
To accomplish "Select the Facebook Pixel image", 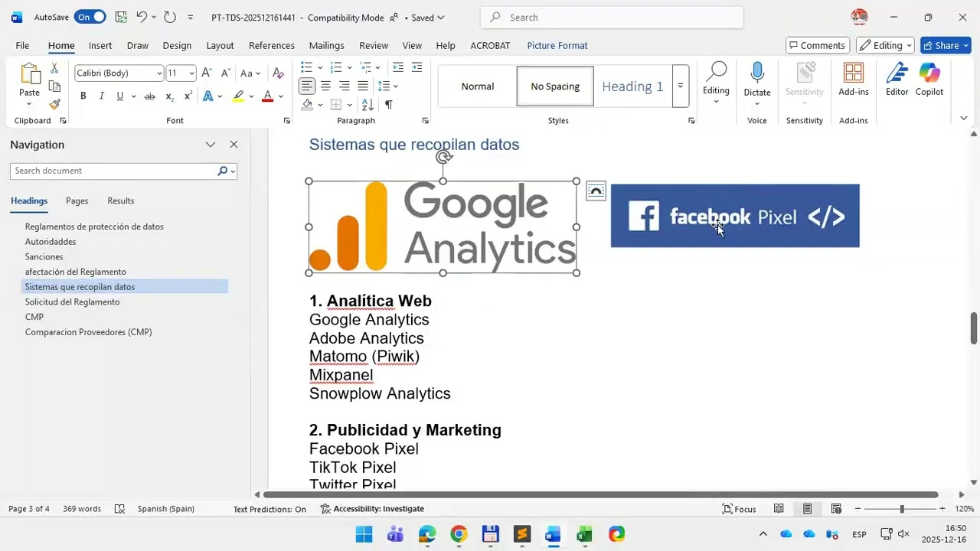I will point(735,216).
